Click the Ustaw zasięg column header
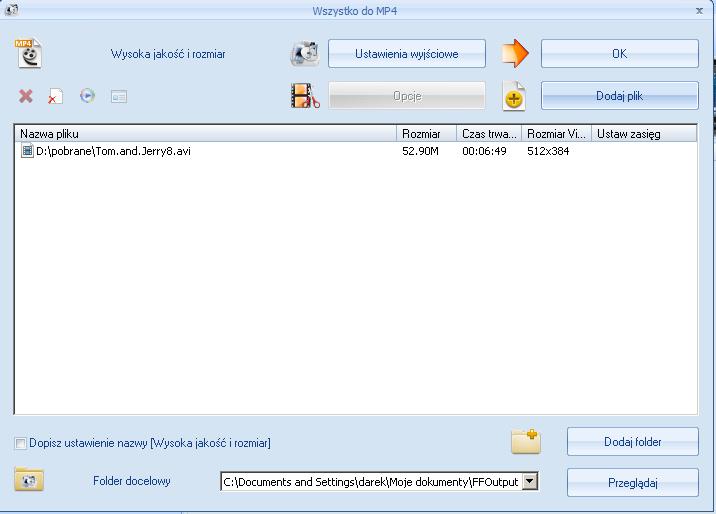Viewport: 716px width, 514px height. (644, 134)
